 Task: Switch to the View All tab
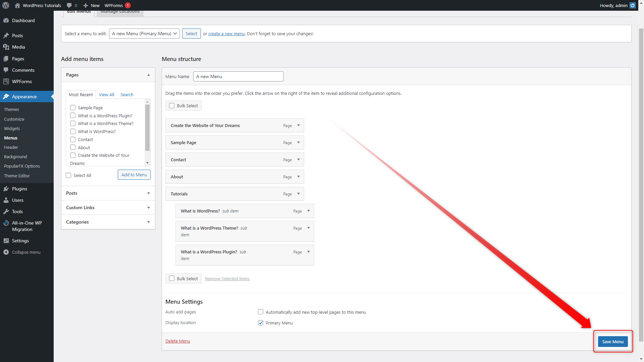pos(106,95)
